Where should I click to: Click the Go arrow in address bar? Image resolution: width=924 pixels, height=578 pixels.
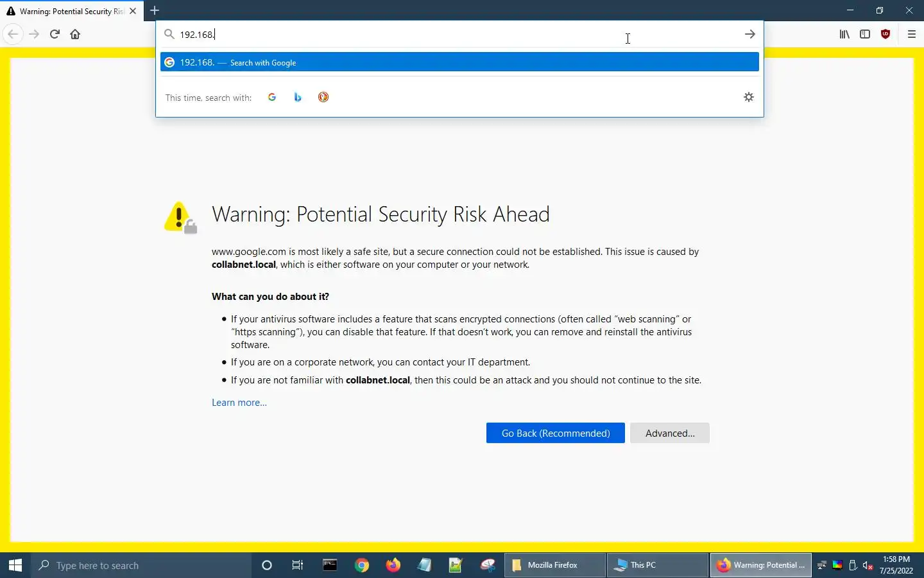(x=750, y=34)
